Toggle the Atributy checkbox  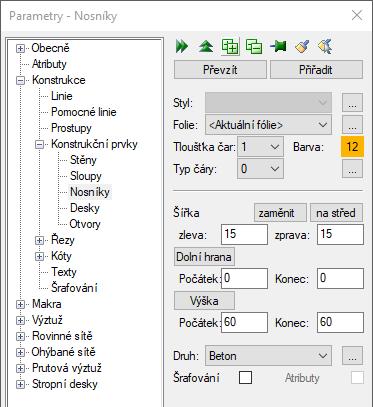357,378
